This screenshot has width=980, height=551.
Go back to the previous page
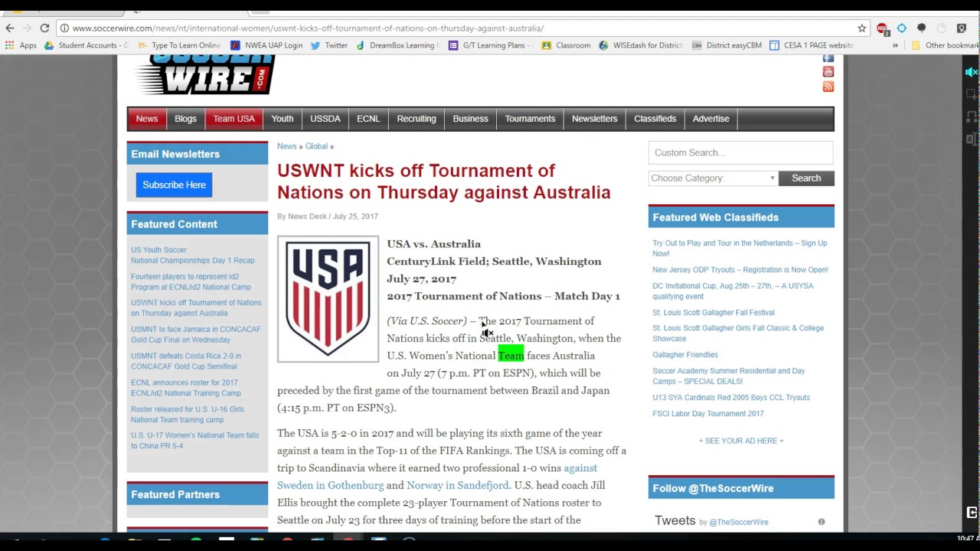pos(10,28)
